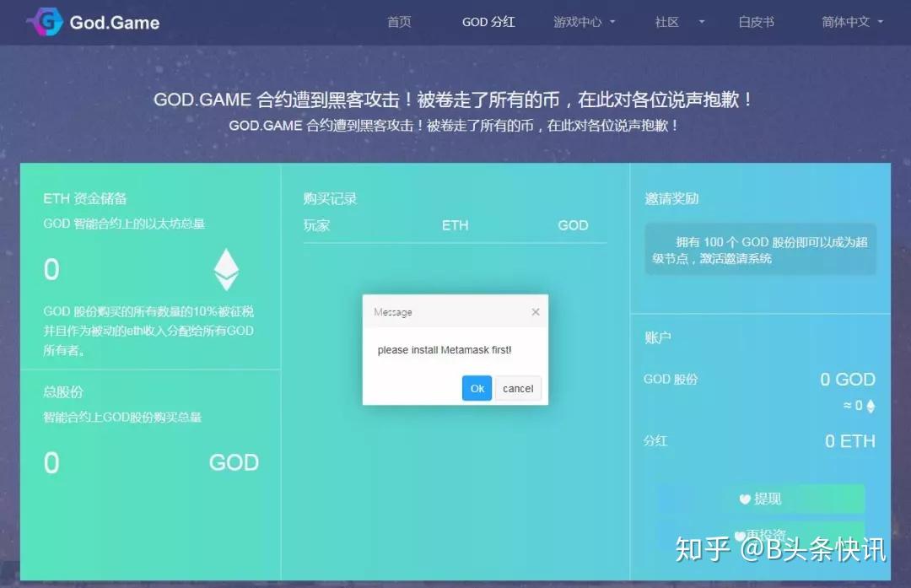The width and height of the screenshot is (911, 588).
Task: Click the 'Message' dialog title
Action: coord(393,312)
